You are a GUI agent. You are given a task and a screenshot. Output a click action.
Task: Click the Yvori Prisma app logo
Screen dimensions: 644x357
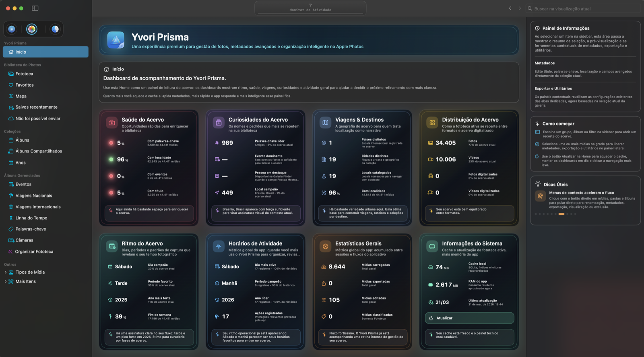point(116,40)
